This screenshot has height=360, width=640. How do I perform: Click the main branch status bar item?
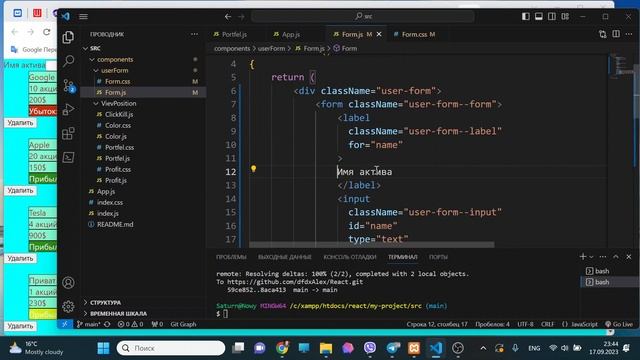point(89,324)
